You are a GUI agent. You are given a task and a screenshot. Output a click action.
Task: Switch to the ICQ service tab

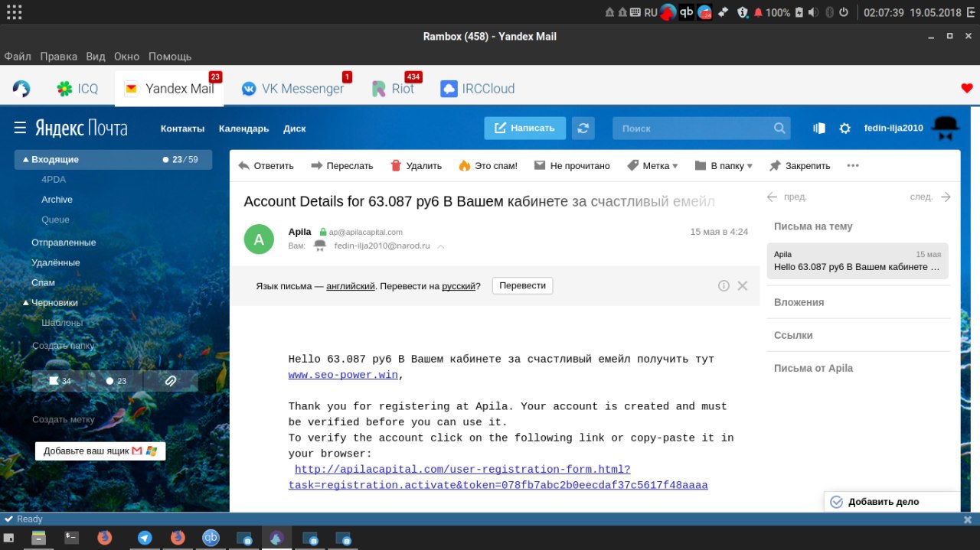77,89
